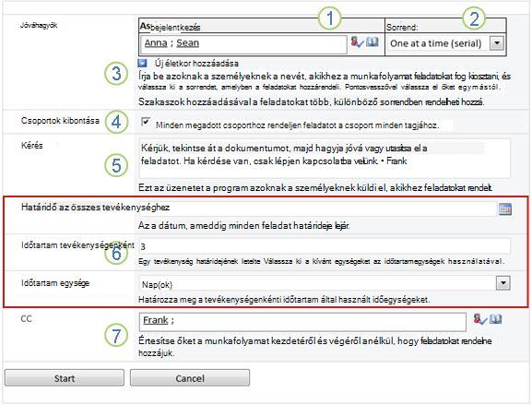Open the Sorrend order dropdown arrow
532x405 pixels.
(x=497, y=43)
